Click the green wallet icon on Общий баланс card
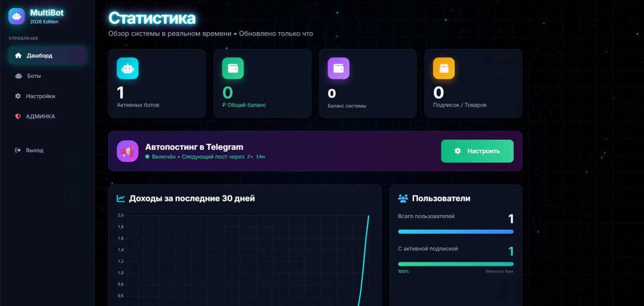 [x=233, y=68]
